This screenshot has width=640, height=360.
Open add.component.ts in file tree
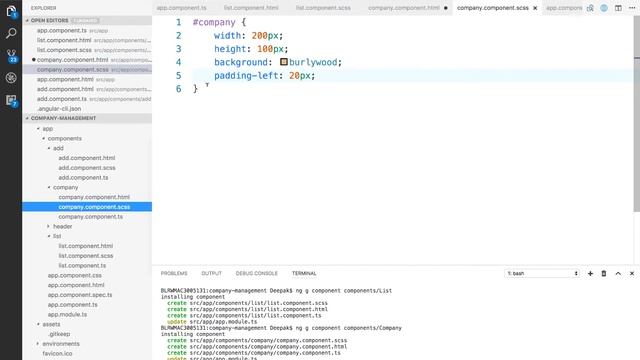point(83,178)
